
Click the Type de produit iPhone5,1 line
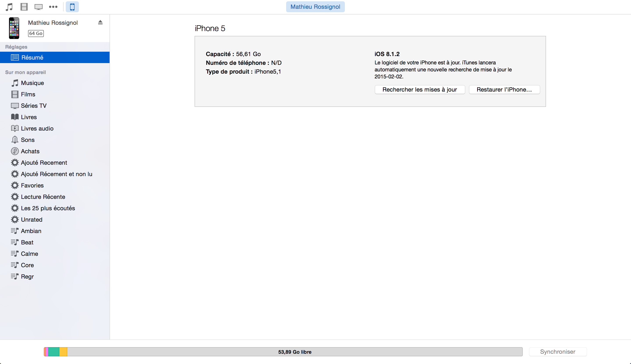click(243, 71)
